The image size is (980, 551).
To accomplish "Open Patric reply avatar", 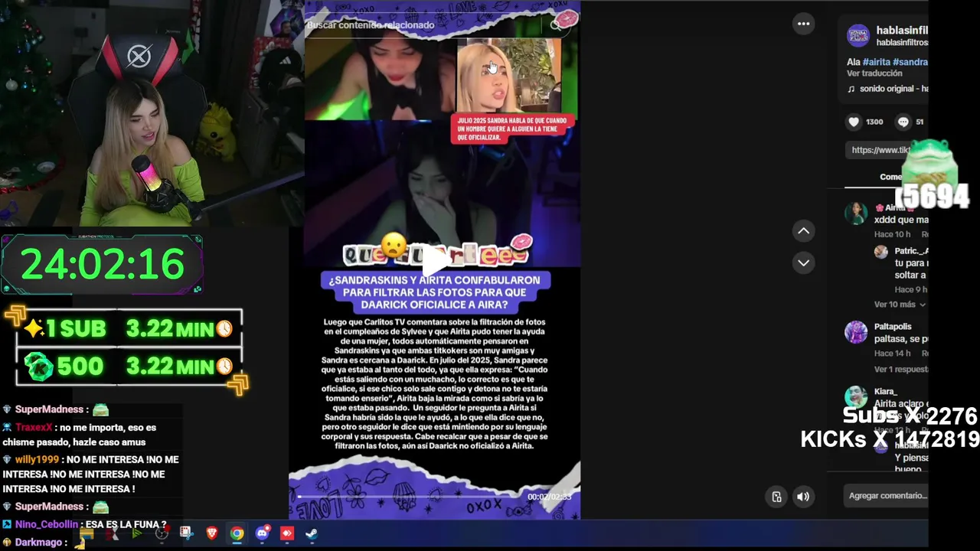I will (x=881, y=252).
